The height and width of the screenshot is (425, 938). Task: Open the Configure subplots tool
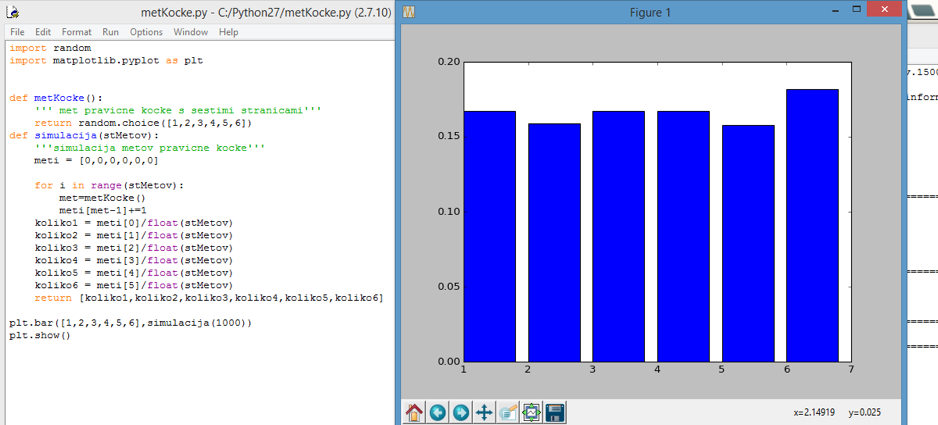click(531, 412)
